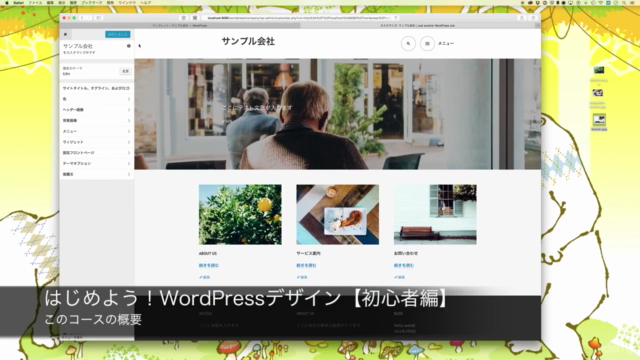
Task: Expand the テーマオプション section
Action: click(97, 163)
